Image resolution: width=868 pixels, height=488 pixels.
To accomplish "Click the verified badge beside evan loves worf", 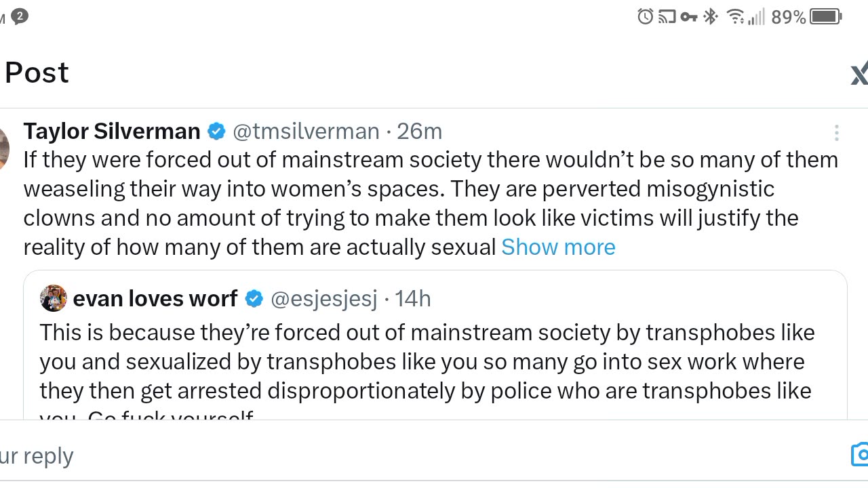I will tap(254, 299).
